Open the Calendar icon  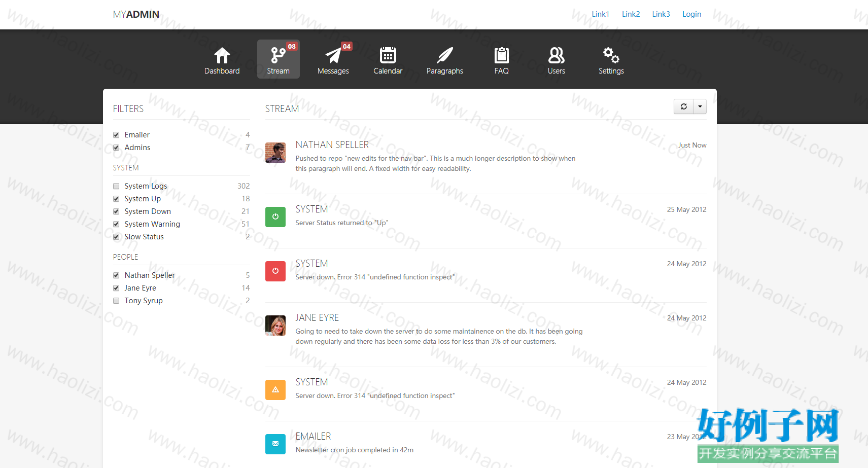(388, 55)
